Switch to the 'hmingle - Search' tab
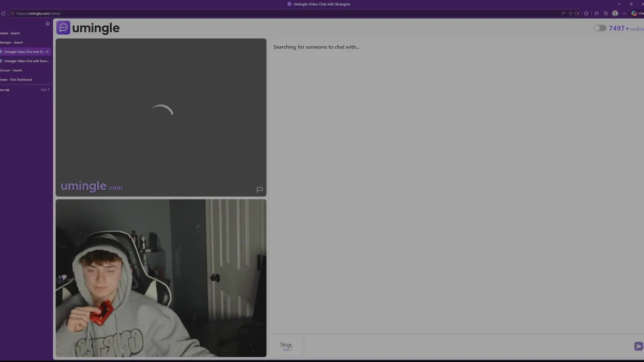Image resolution: width=644 pixels, height=362 pixels. 25,43
